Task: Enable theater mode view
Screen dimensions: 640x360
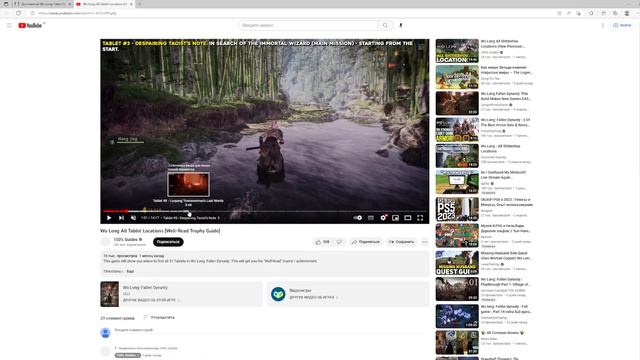Action: pos(408,218)
